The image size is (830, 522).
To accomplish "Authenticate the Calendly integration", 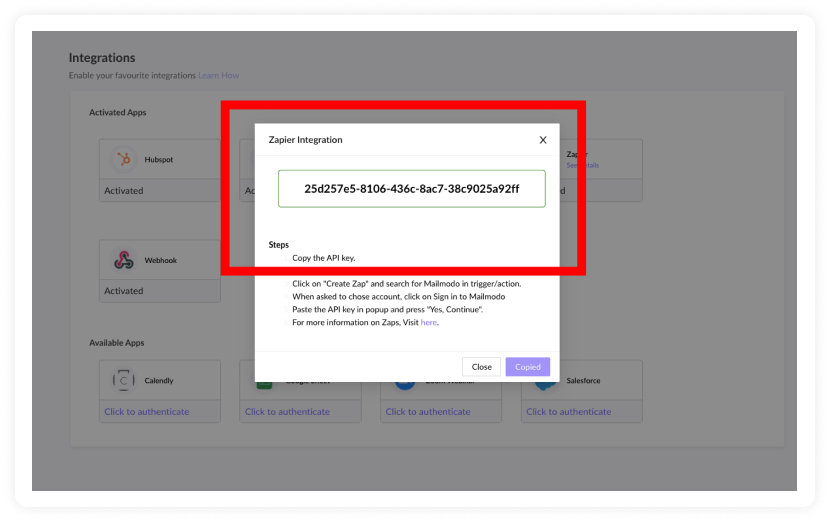I will 147,411.
